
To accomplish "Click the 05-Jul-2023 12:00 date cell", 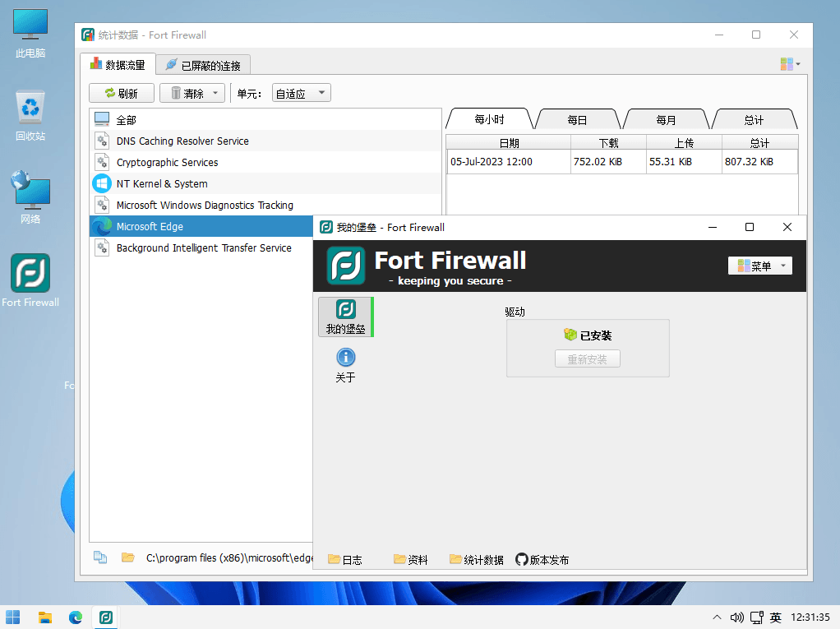I will click(509, 162).
